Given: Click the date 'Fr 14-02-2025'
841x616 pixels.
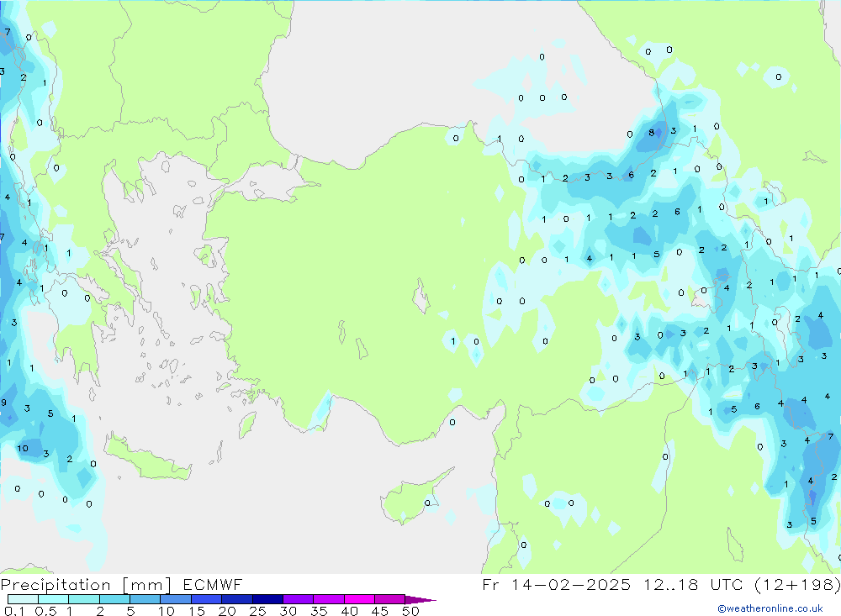Looking at the screenshot, I should coord(556,584).
